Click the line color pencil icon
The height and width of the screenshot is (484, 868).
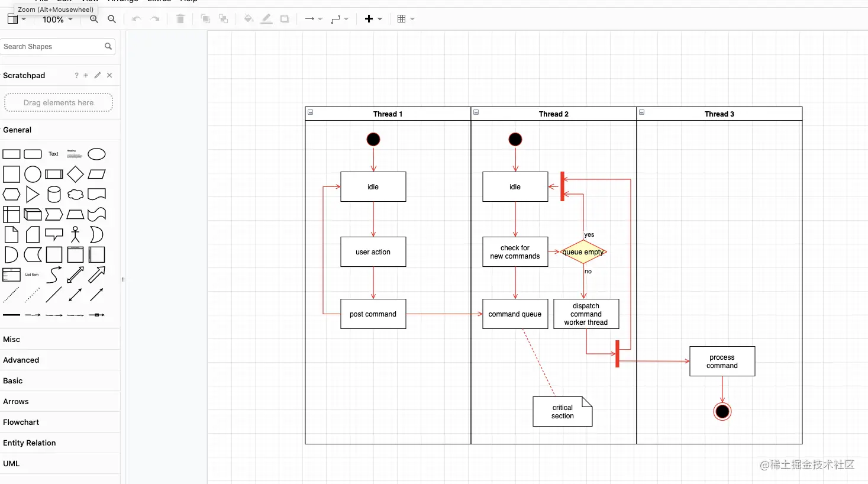pyautogui.click(x=267, y=19)
